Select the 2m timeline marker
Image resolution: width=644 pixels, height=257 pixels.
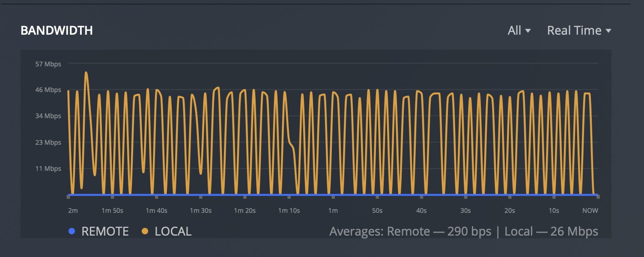point(73,211)
